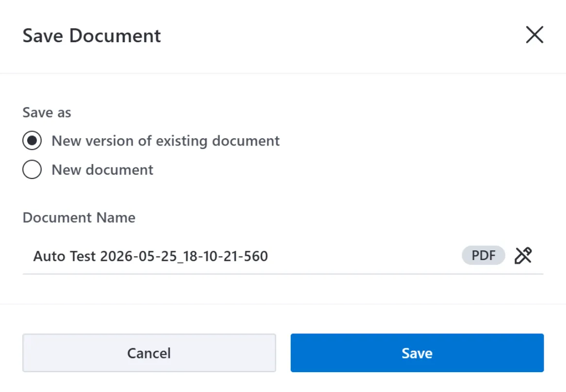This screenshot has width=566, height=392.
Task: Cancel saving the document
Action: (149, 353)
